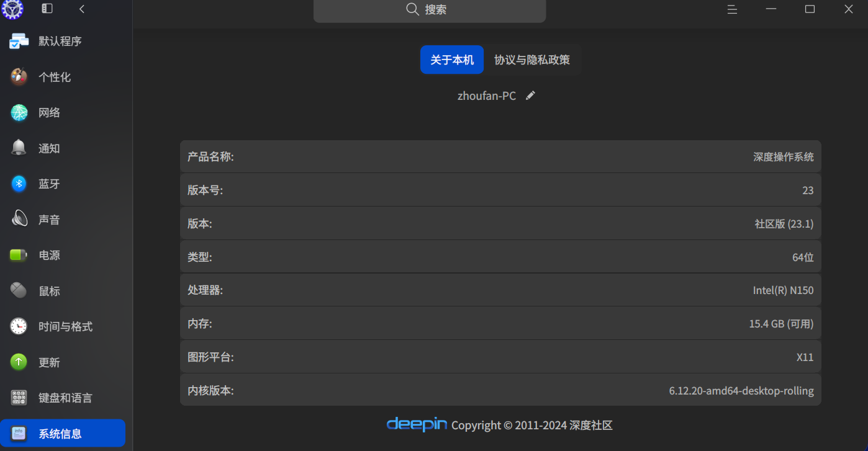Select the graphics platform value X11
Image resolution: width=868 pixels, height=451 pixels.
(805, 357)
